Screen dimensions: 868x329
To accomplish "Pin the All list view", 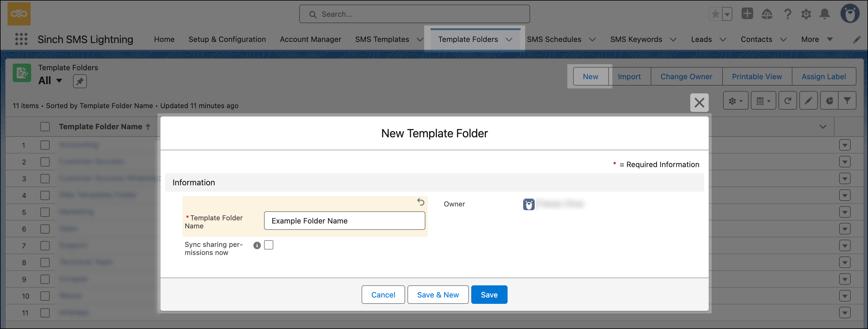I will [80, 81].
